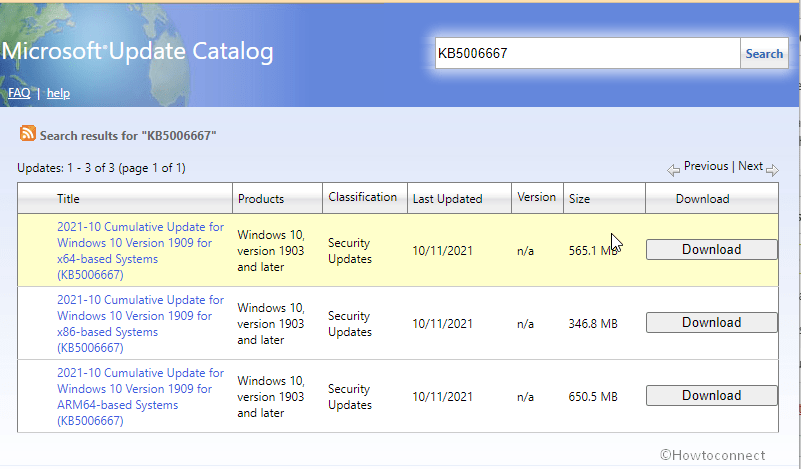The image size is (801, 469).
Task: Select the '346.8 MB' size cell
Action: click(x=593, y=324)
